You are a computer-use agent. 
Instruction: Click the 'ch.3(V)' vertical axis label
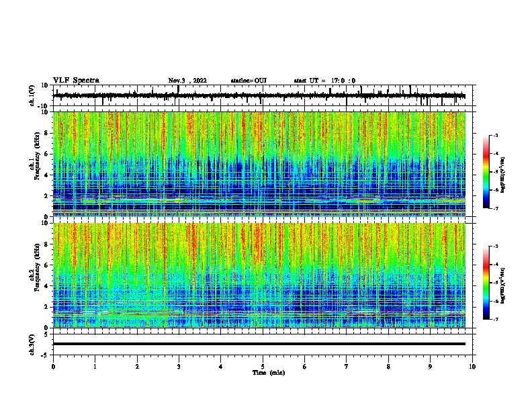(32, 345)
